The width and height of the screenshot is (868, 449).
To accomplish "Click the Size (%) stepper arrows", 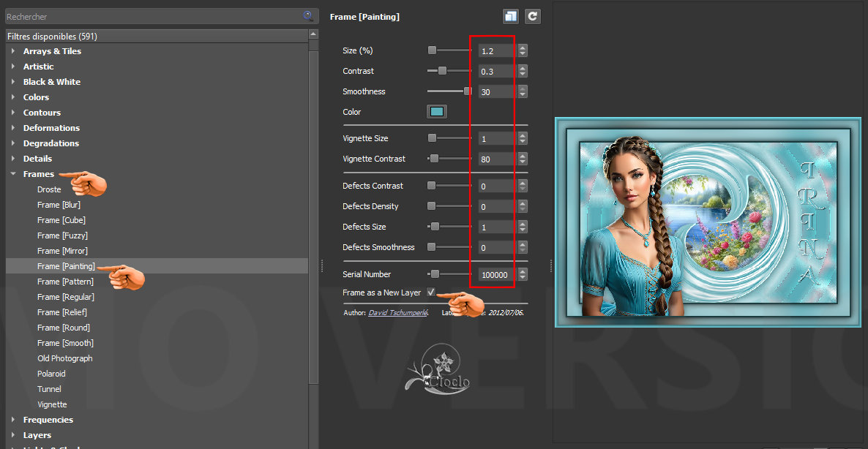I will 523,51.
